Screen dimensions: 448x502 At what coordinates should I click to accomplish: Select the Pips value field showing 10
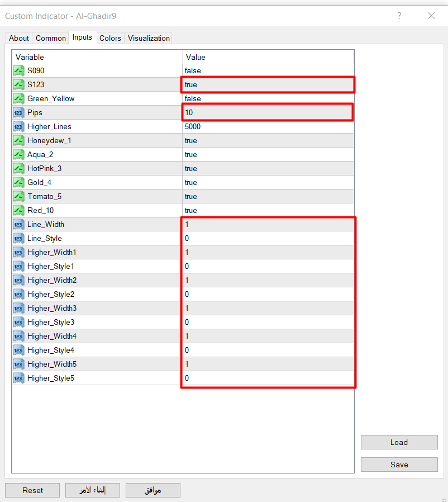(268, 112)
